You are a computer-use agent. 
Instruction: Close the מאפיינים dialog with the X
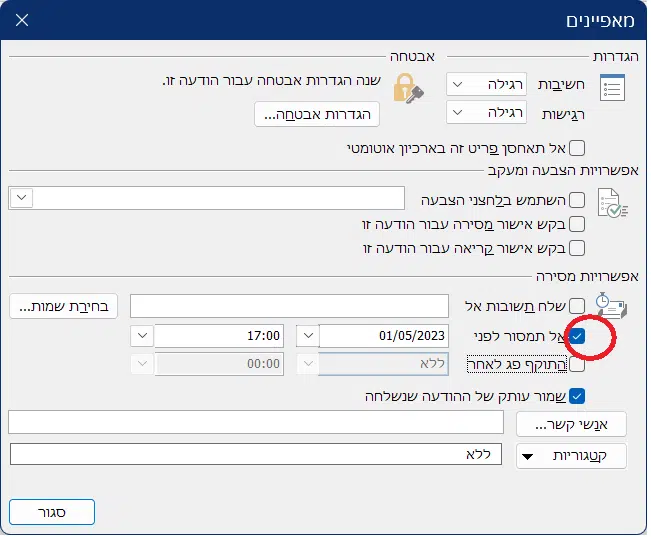[22, 20]
